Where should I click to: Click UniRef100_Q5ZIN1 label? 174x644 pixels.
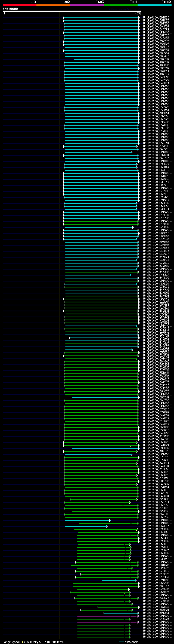(156, 143)
